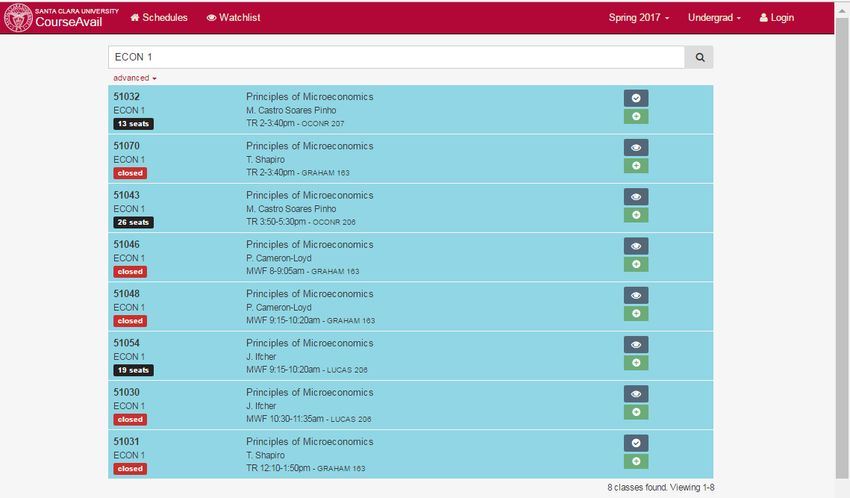Add class 51031 with green plus button
Viewport: 850px width, 498px height.
(636, 462)
